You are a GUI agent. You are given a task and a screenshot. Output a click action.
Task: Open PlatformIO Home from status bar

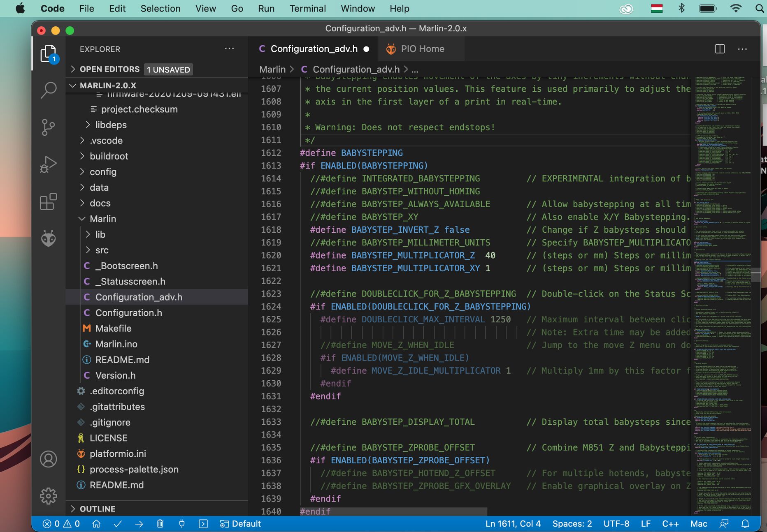(x=96, y=524)
